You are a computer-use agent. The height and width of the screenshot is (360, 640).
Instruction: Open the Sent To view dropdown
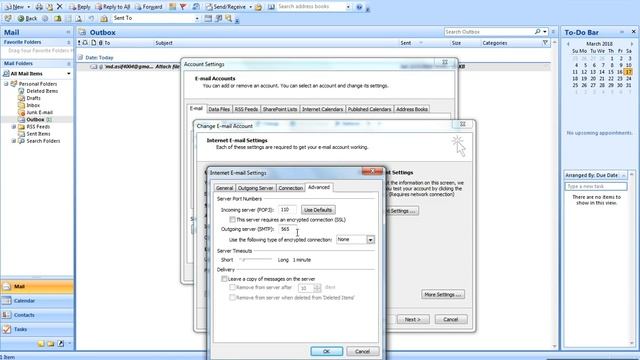197,18
